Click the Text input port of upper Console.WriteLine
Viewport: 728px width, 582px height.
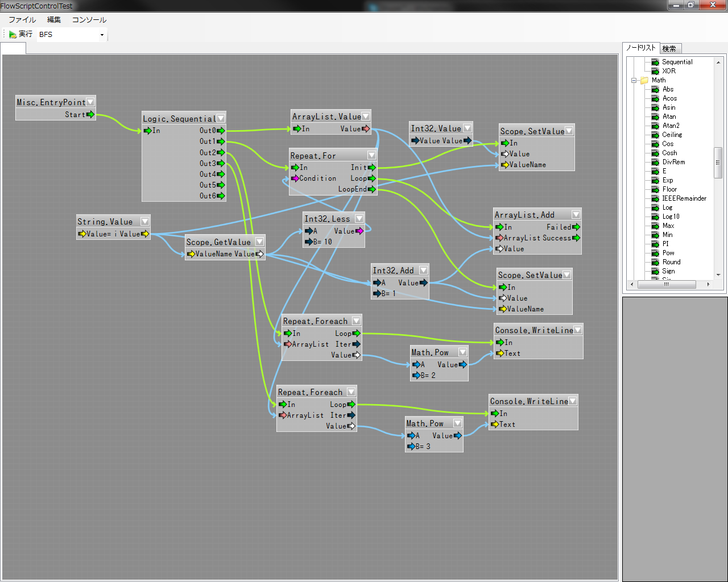[500, 354]
